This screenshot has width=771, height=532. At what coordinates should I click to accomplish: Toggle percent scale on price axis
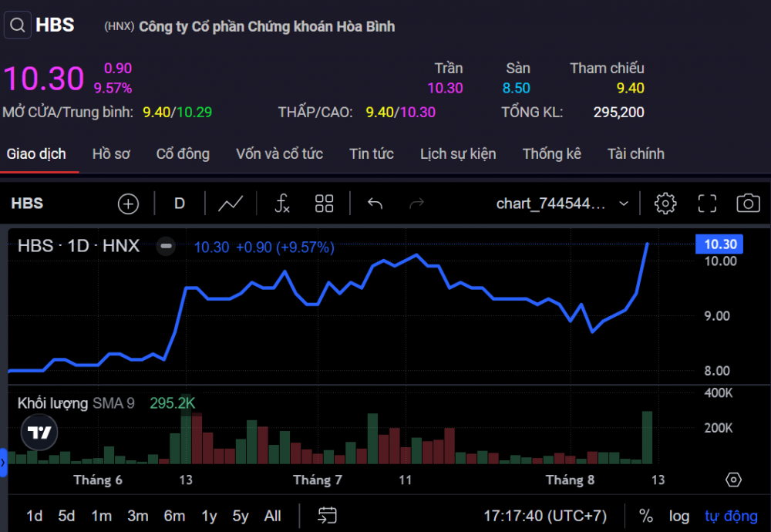click(x=646, y=516)
